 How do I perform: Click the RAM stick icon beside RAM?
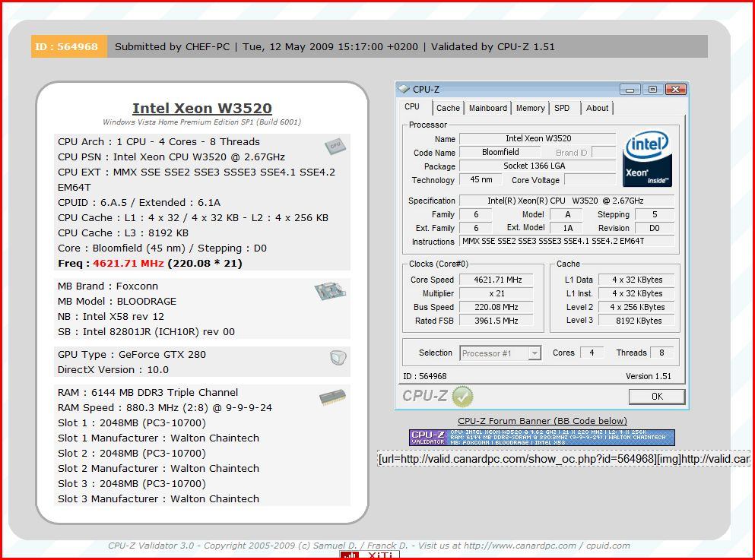pyautogui.click(x=332, y=397)
